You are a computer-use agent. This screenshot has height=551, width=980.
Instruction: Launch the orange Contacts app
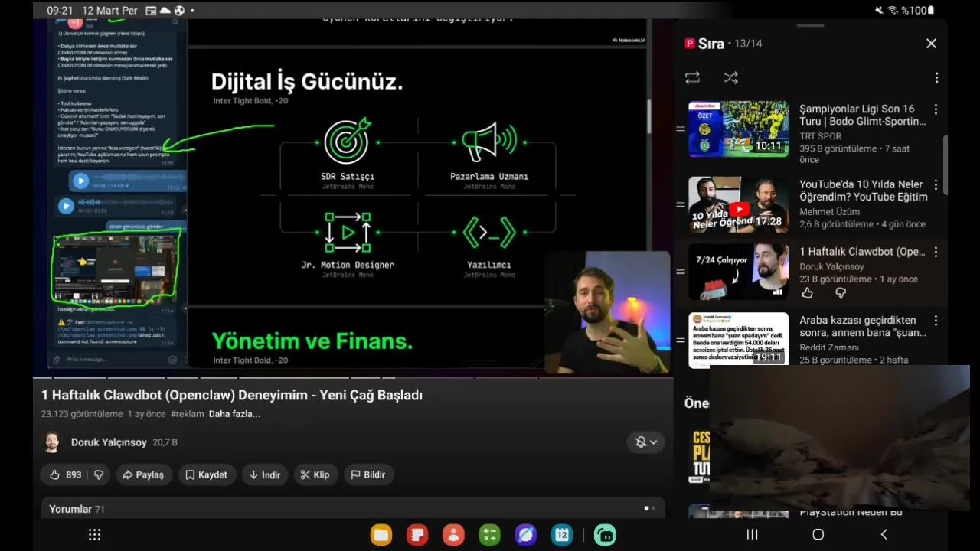(453, 535)
